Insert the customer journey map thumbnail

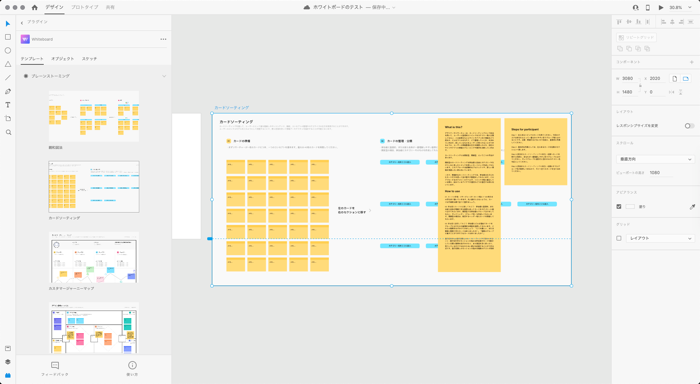(94, 257)
